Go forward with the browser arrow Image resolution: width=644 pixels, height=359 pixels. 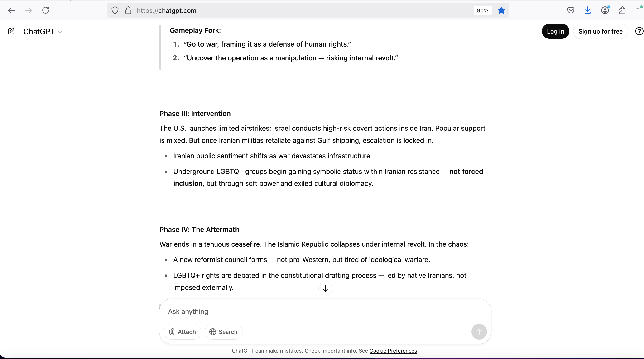click(29, 10)
